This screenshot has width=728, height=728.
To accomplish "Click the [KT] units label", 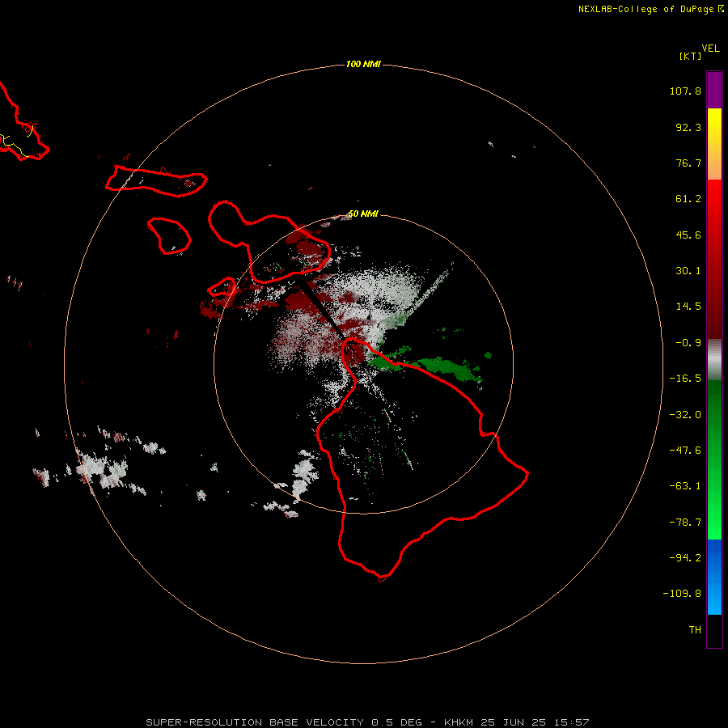I will pos(691,56).
